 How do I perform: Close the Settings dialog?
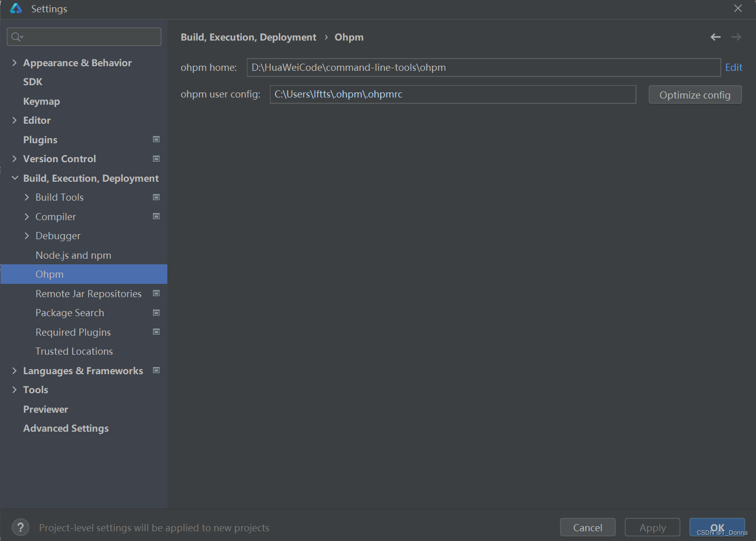(x=738, y=8)
